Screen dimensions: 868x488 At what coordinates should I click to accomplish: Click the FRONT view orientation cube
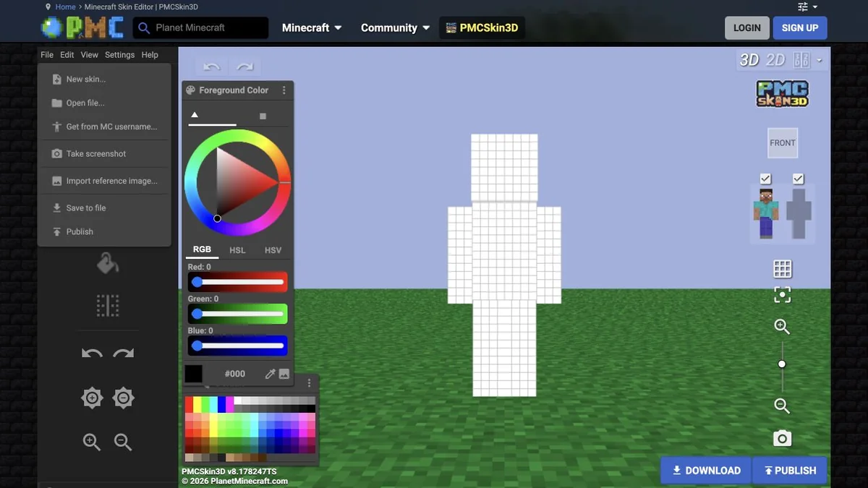point(782,143)
